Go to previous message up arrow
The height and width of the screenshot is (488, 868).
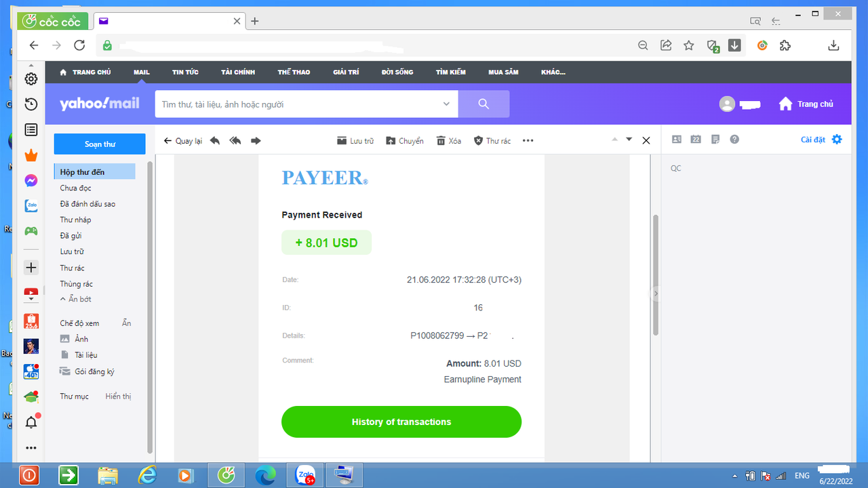pyautogui.click(x=615, y=139)
